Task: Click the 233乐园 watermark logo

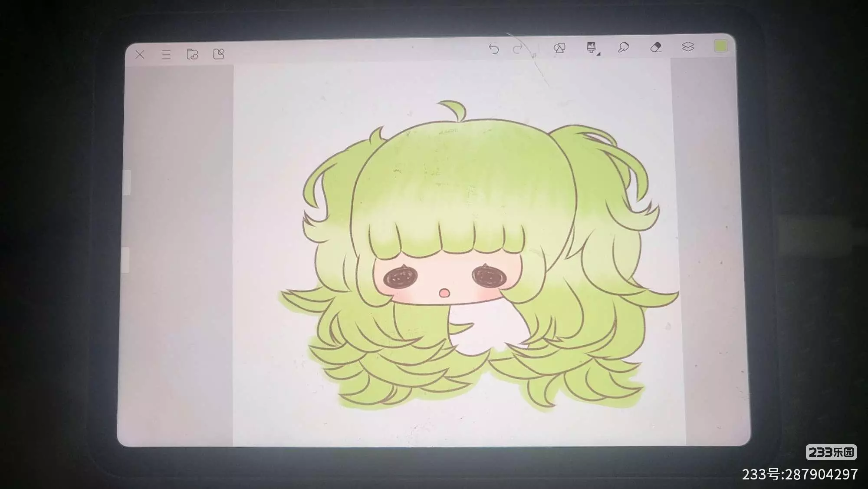Action: [831, 452]
